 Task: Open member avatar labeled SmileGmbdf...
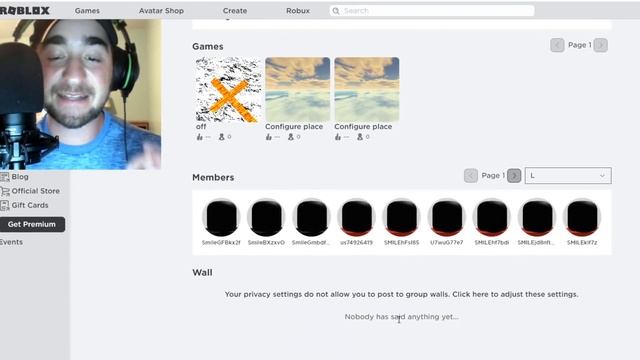[311, 218]
